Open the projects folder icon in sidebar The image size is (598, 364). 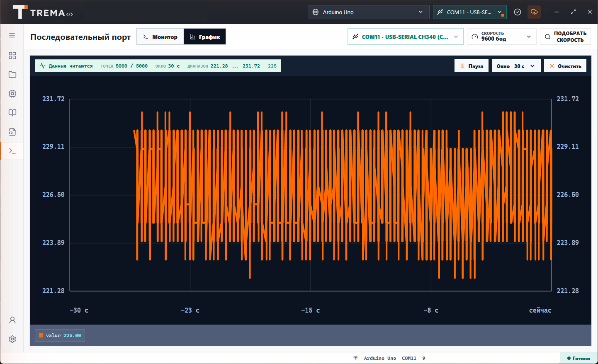coord(12,75)
